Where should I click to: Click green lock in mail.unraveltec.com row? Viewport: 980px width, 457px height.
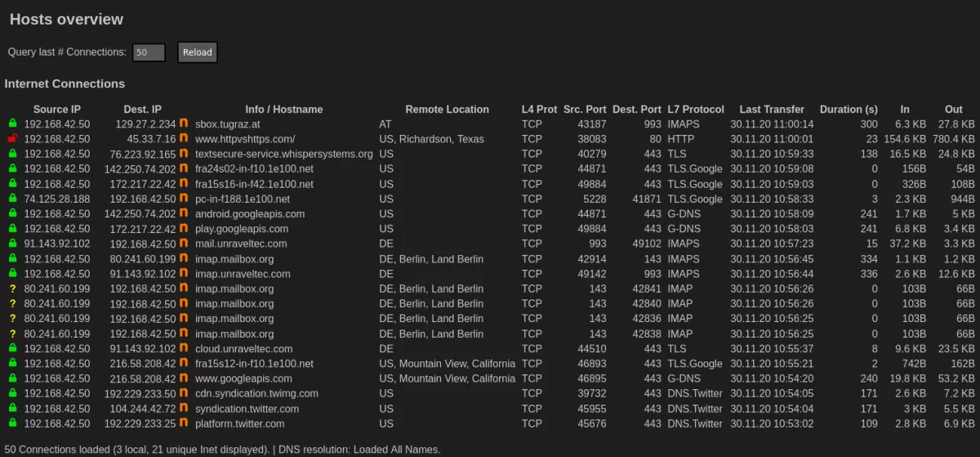point(12,244)
